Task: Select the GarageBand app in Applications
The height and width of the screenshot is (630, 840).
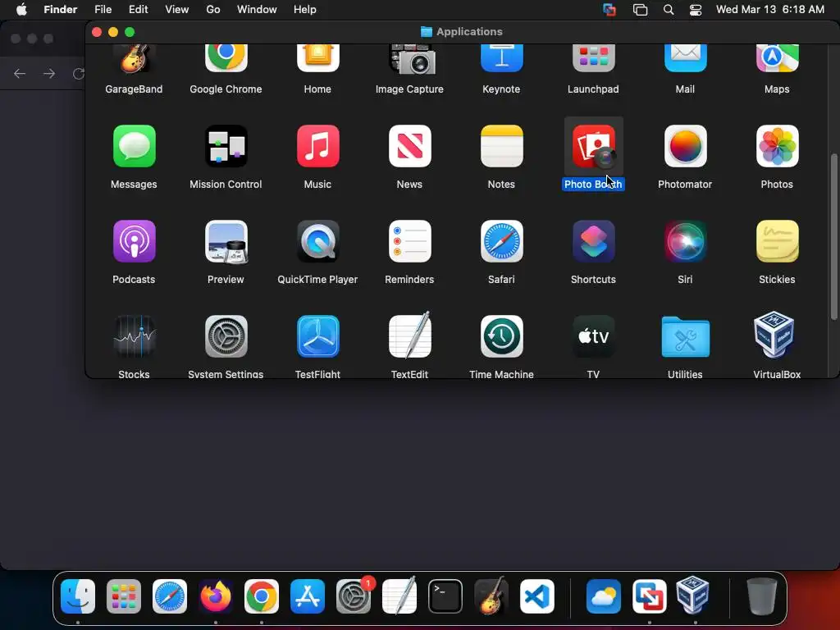Action: (x=134, y=59)
